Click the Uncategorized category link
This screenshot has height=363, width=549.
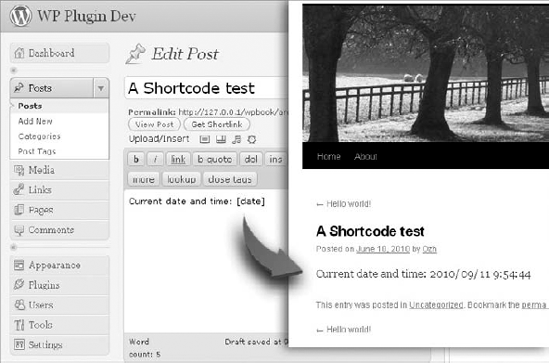436,305
